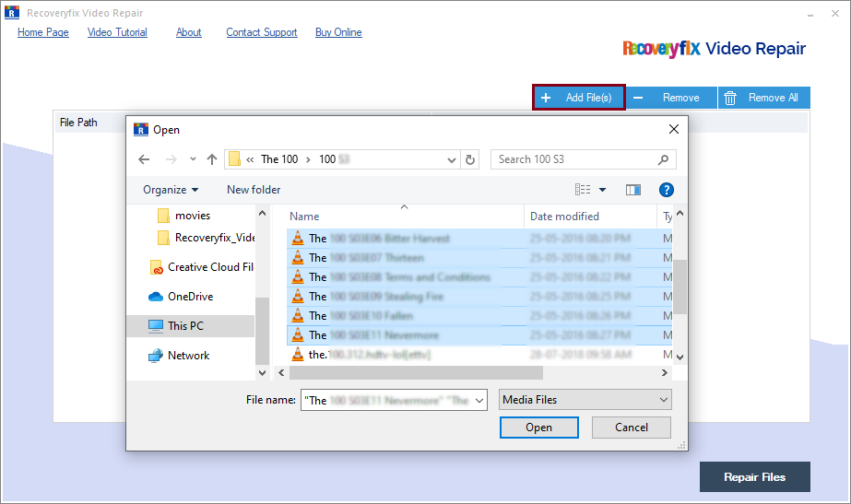The image size is (851, 504).
Task: Select the S03E07 Thirteen file
Action: (x=479, y=258)
